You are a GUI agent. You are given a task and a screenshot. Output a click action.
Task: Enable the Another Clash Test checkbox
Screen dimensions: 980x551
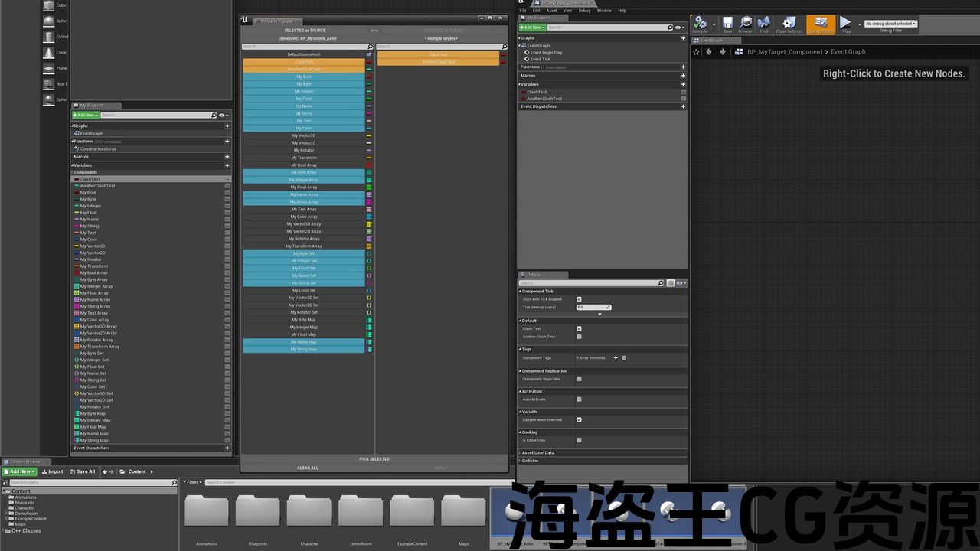[579, 337]
